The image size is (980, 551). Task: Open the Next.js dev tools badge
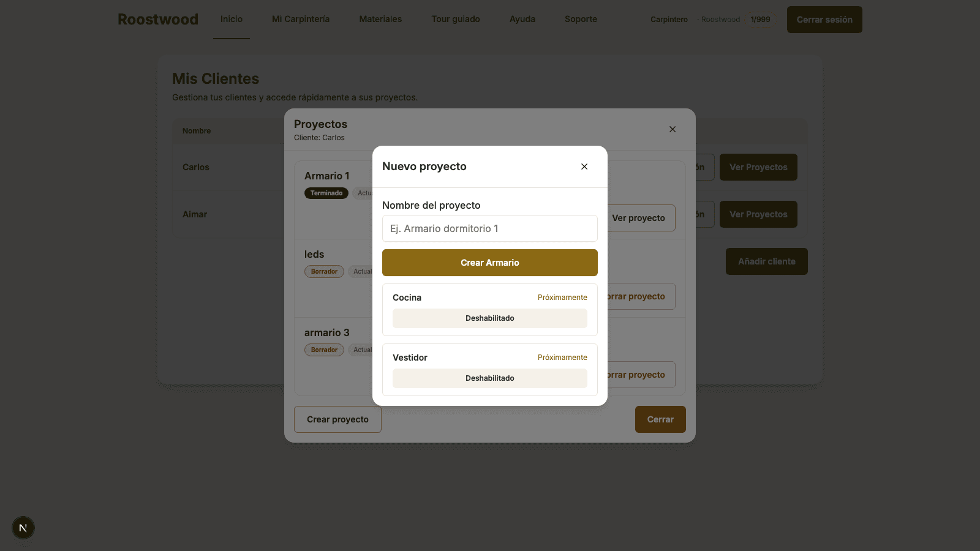23,528
